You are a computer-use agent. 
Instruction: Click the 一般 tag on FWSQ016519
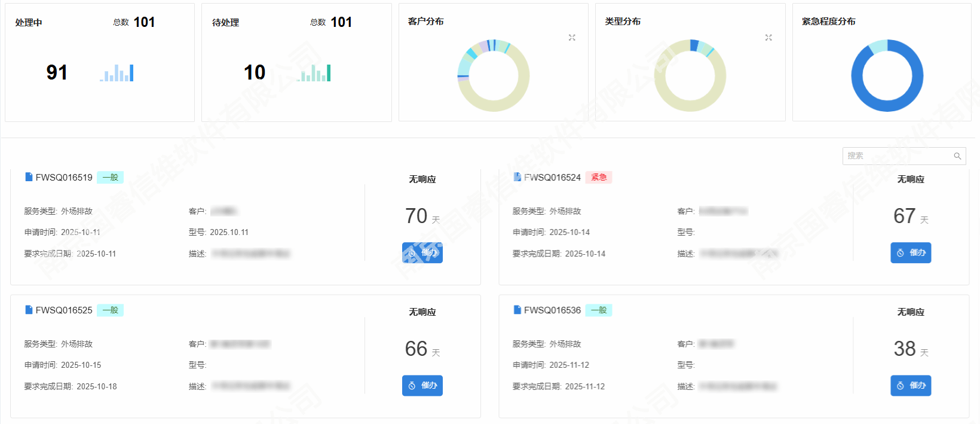[110, 178]
